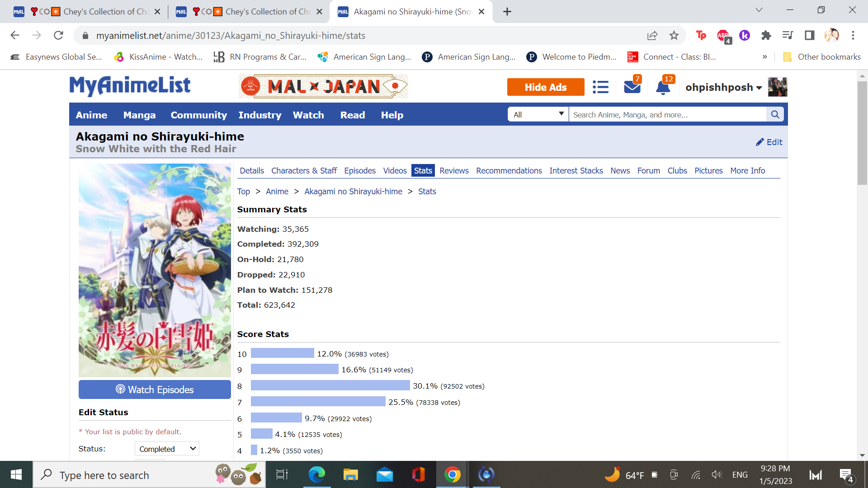
Task: Switch to the Reviews tab
Action: 454,170
